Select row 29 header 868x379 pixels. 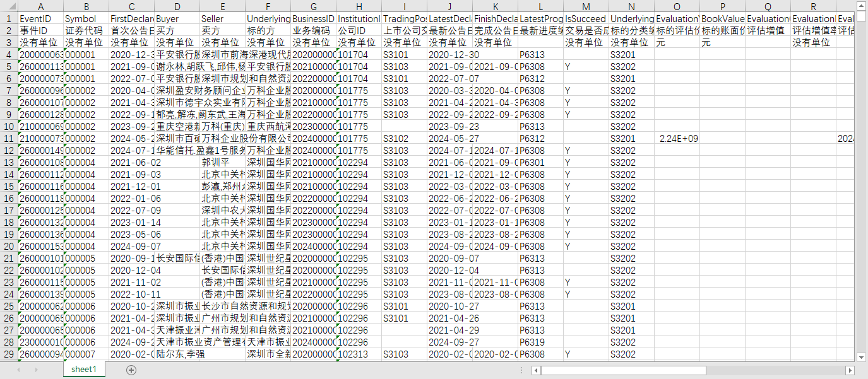(x=9, y=354)
